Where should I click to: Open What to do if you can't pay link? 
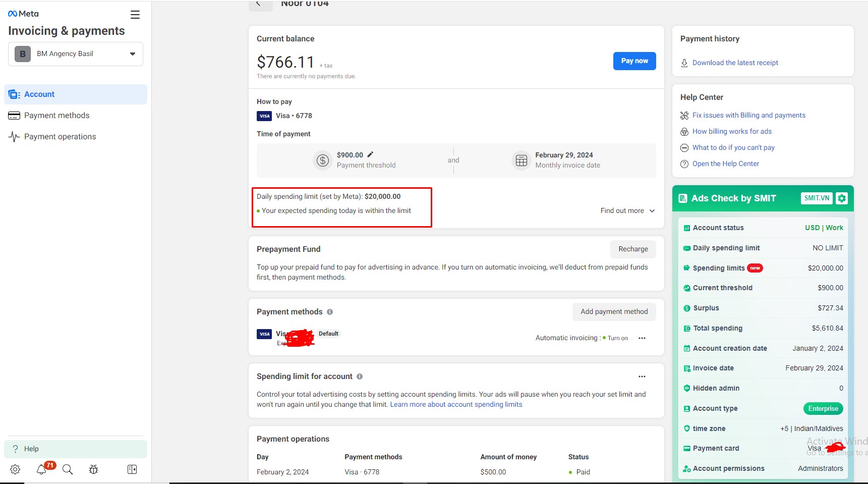(733, 148)
